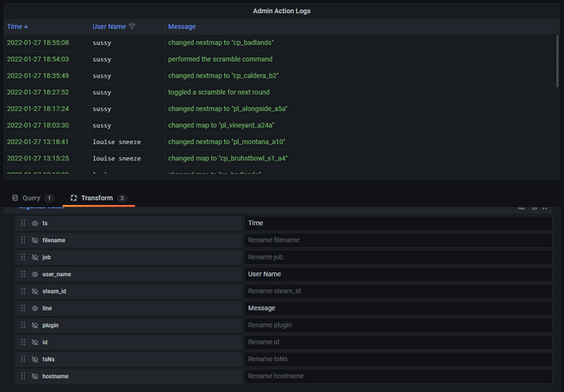Screen dimensions: 564x392
Task: Click the Rename hostname input field
Action: (x=398, y=376)
